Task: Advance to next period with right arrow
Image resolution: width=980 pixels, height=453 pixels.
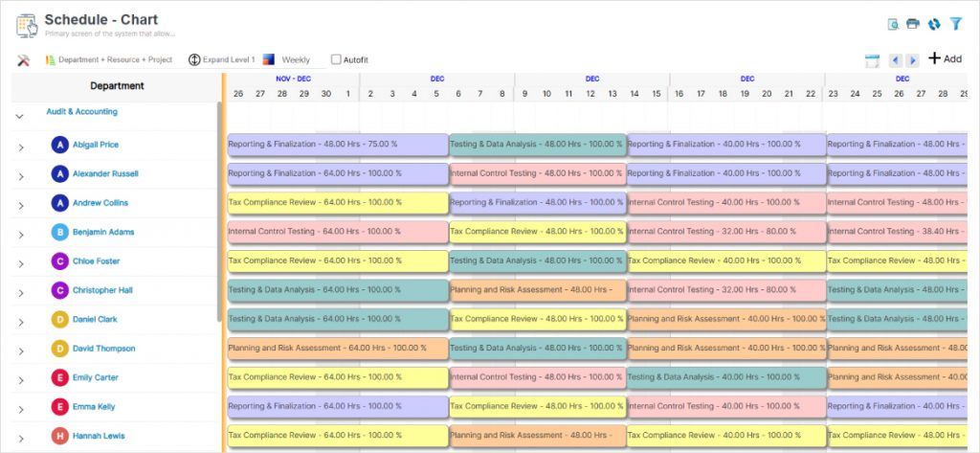Action: (x=913, y=60)
